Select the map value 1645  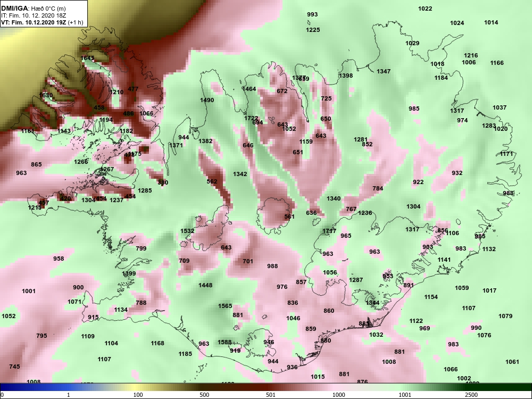pos(87,59)
